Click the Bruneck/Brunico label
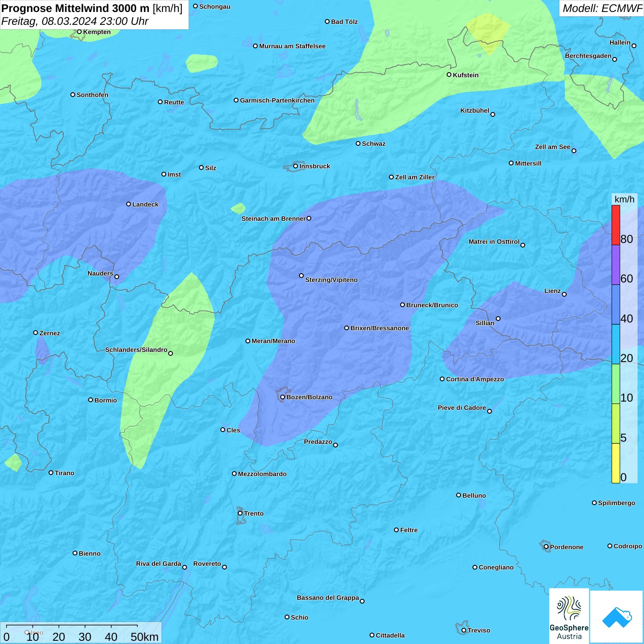 pyautogui.click(x=432, y=305)
